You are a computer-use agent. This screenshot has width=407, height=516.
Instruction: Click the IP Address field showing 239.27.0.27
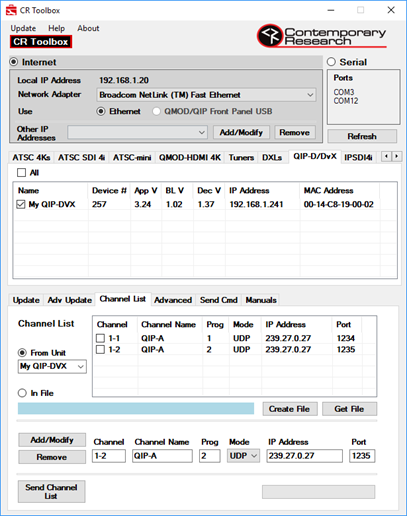(304, 456)
